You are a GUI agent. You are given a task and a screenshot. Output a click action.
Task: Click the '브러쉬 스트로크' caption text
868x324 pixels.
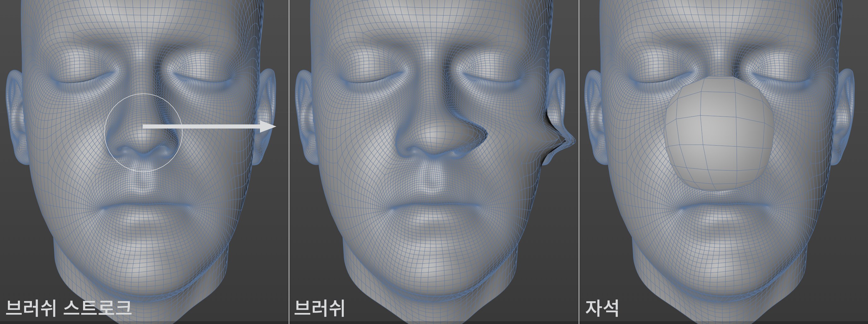(69, 308)
